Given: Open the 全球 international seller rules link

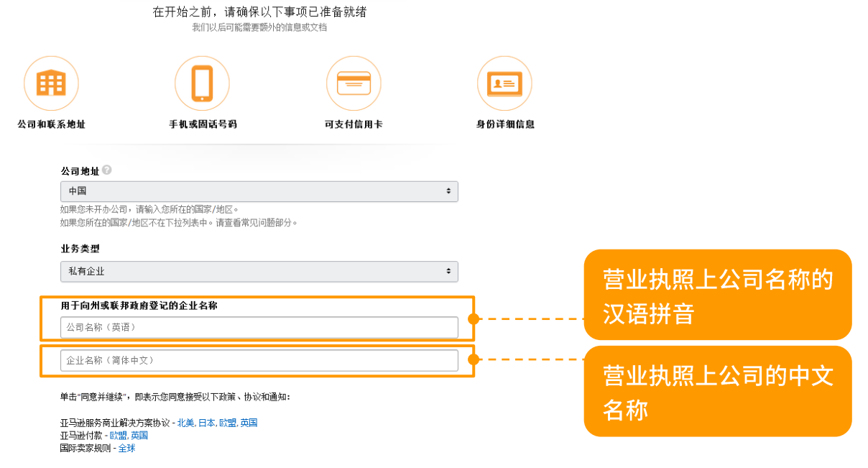Looking at the screenshot, I should (126, 448).
